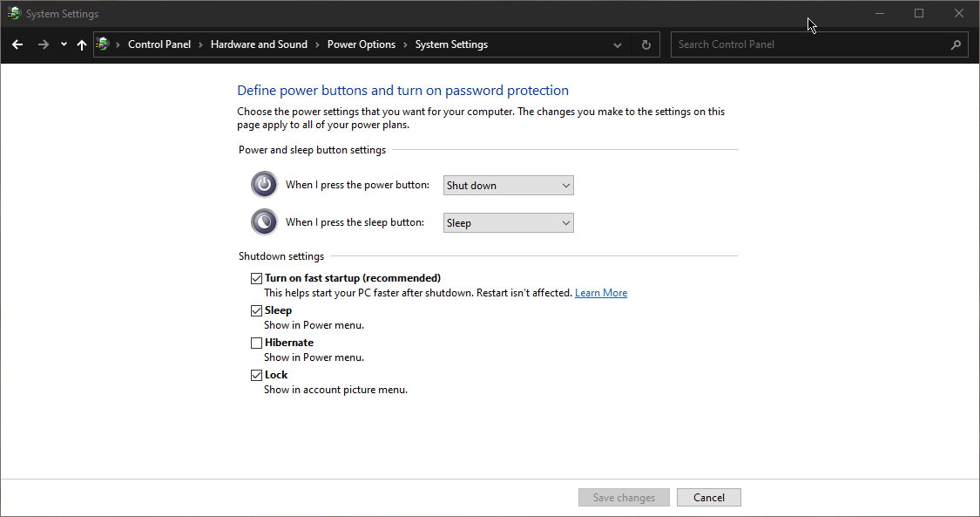The width and height of the screenshot is (980, 517).
Task: Go up one level with the Up arrow
Action: [82, 44]
